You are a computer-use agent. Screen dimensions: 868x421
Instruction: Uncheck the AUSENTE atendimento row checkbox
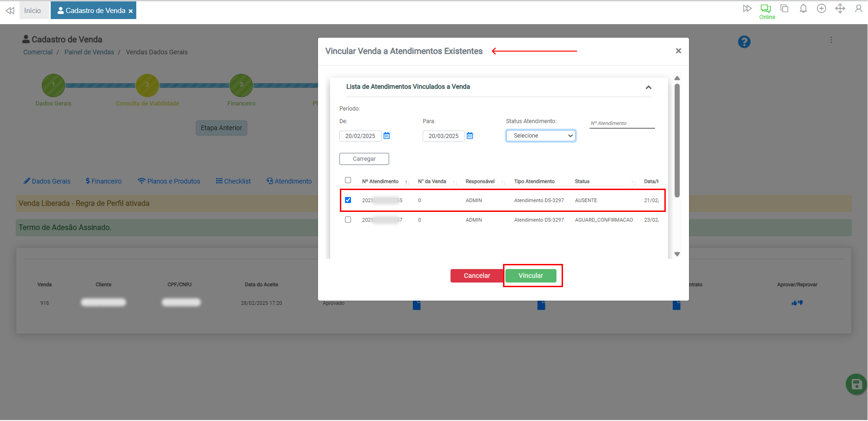click(x=348, y=200)
